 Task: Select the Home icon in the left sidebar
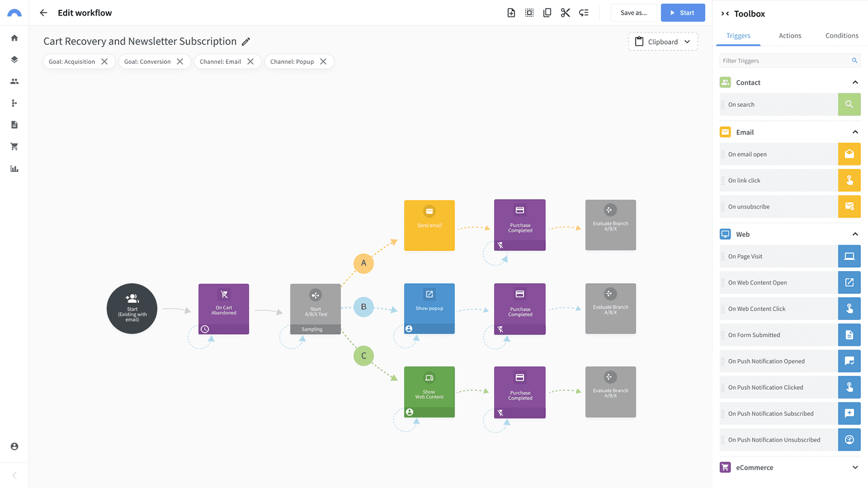[x=14, y=37]
